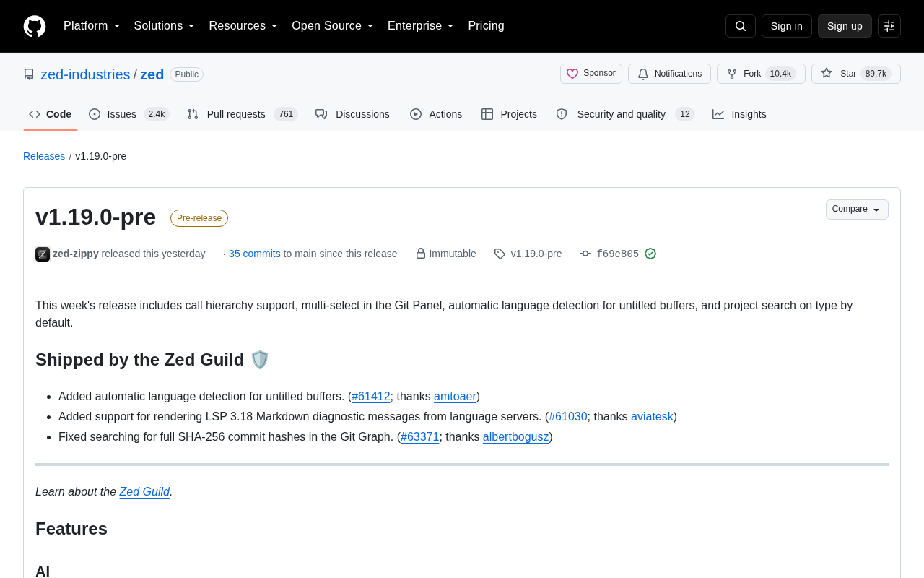The width and height of the screenshot is (924, 578).
Task: Open the appearance settings sliders icon
Action: pos(889,26)
